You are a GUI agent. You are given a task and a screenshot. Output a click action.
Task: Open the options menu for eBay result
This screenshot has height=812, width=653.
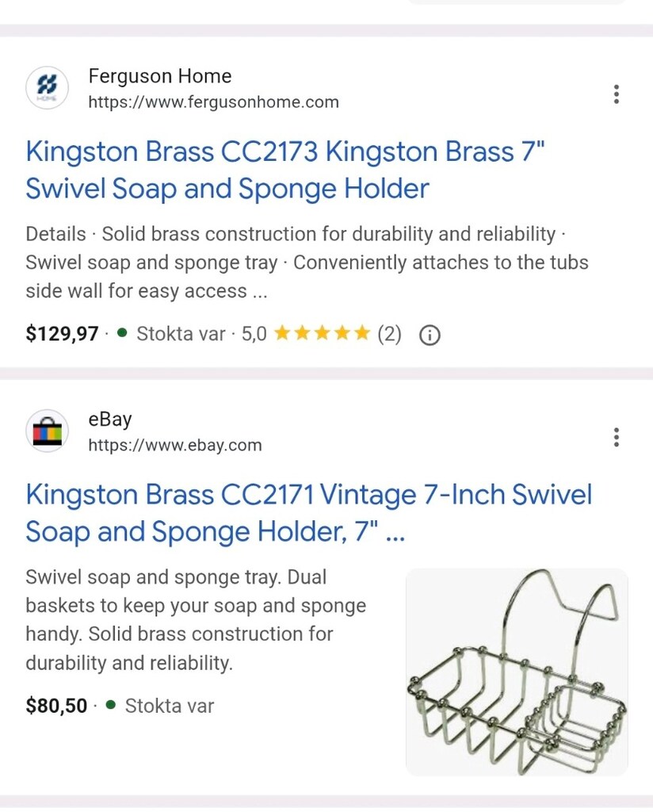tap(616, 437)
